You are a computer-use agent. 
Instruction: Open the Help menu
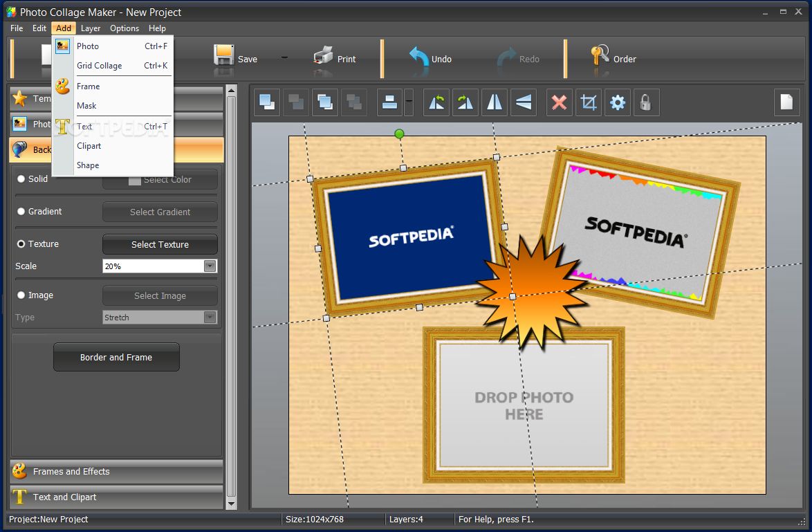pos(157,28)
